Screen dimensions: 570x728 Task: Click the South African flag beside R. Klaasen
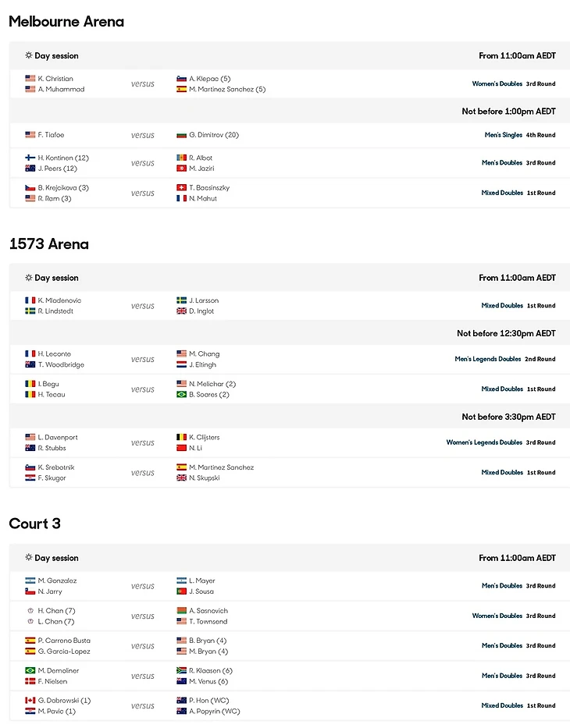coord(182,671)
